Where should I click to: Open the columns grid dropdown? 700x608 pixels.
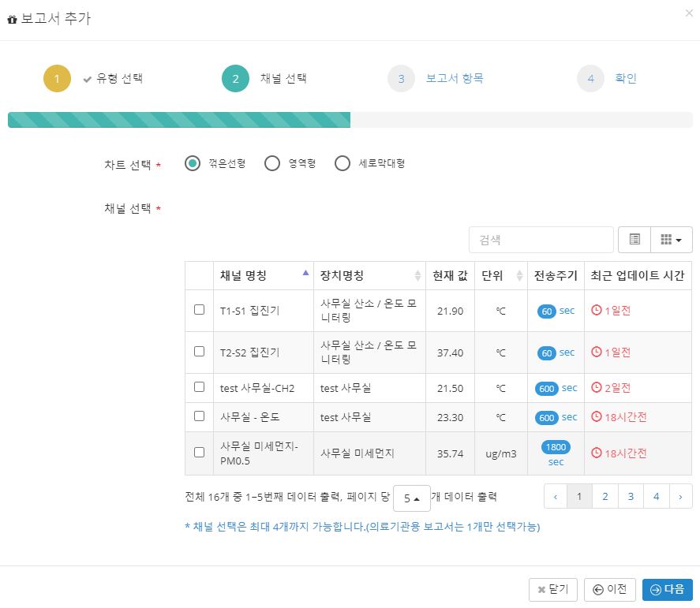pos(672,240)
